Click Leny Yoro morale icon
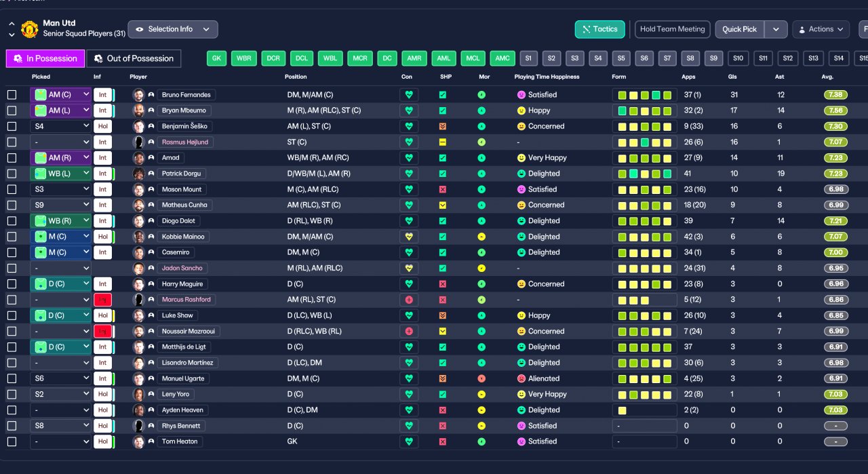 point(481,394)
